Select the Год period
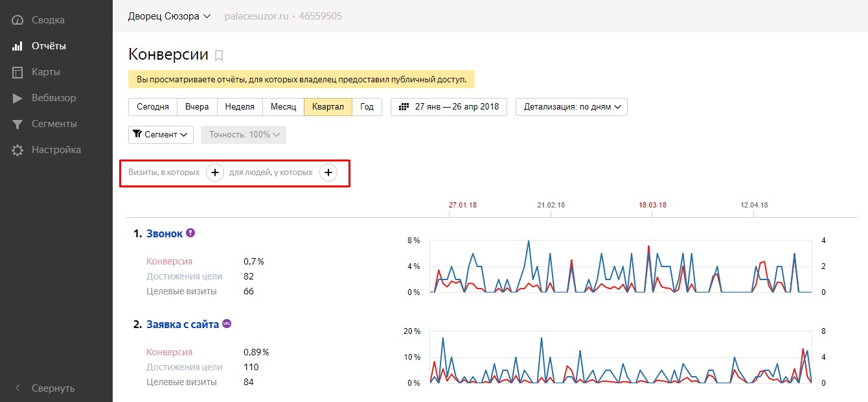Screen dimensions: 868x402 tap(367, 107)
